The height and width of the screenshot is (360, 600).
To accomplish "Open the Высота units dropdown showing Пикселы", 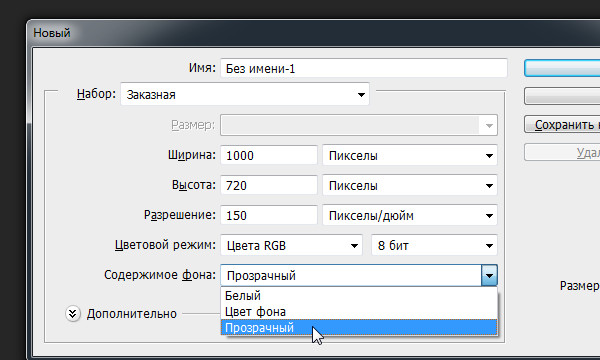I will tap(410, 185).
